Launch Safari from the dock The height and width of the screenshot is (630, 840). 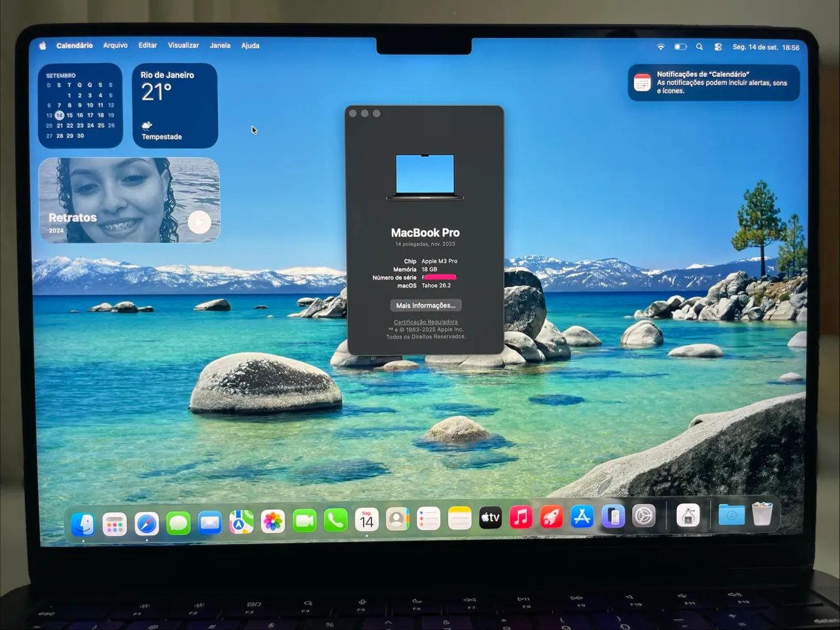tap(146, 524)
